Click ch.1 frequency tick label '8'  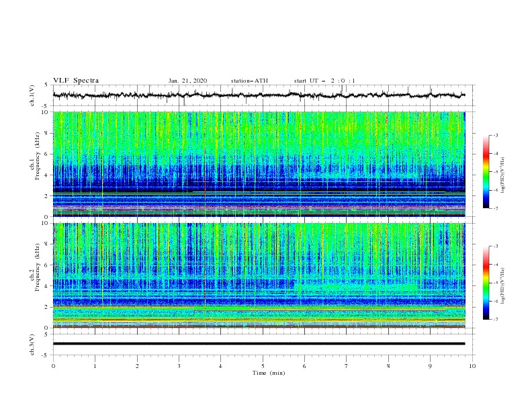47,133
